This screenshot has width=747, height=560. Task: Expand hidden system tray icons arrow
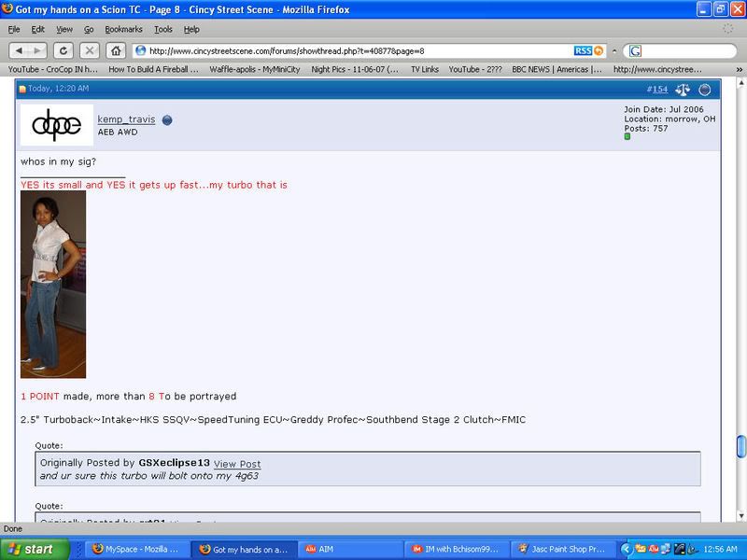(x=626, y=549)
